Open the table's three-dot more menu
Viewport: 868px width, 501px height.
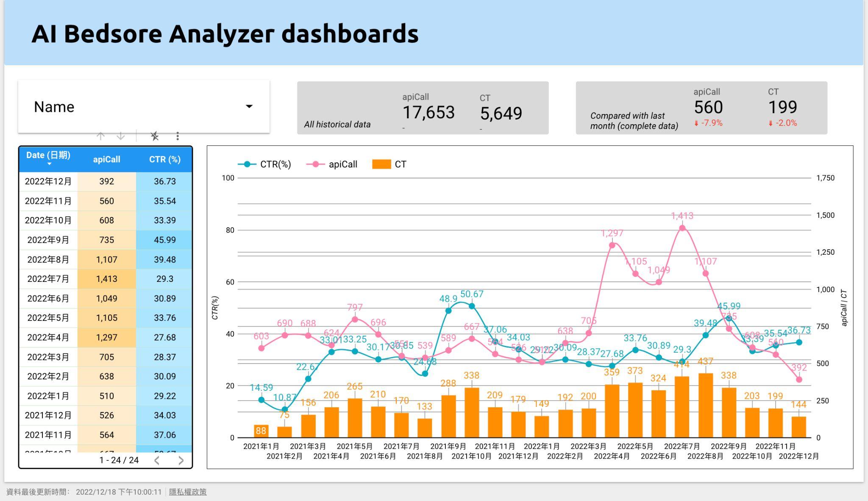point(178,136)
